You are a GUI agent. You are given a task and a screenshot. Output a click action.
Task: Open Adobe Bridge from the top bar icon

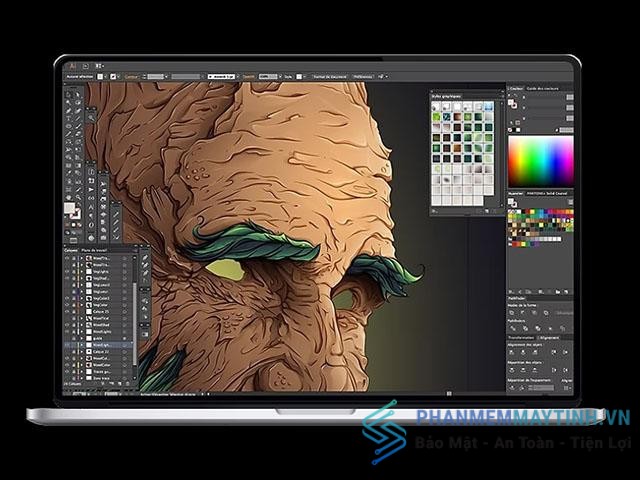pos(86,66)
